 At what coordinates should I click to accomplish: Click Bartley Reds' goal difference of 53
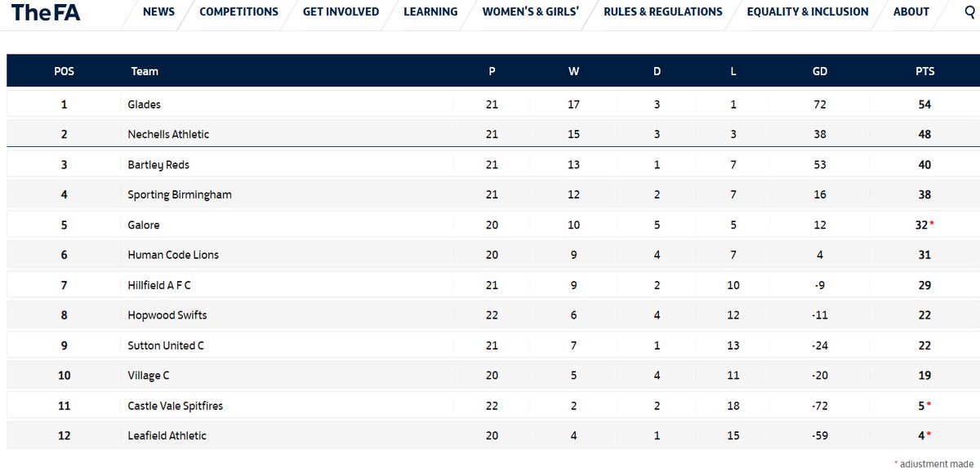pos(820,165)
